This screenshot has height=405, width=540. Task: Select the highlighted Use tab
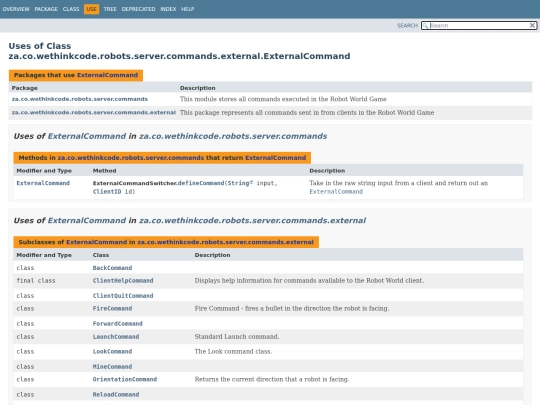(91, 9)
